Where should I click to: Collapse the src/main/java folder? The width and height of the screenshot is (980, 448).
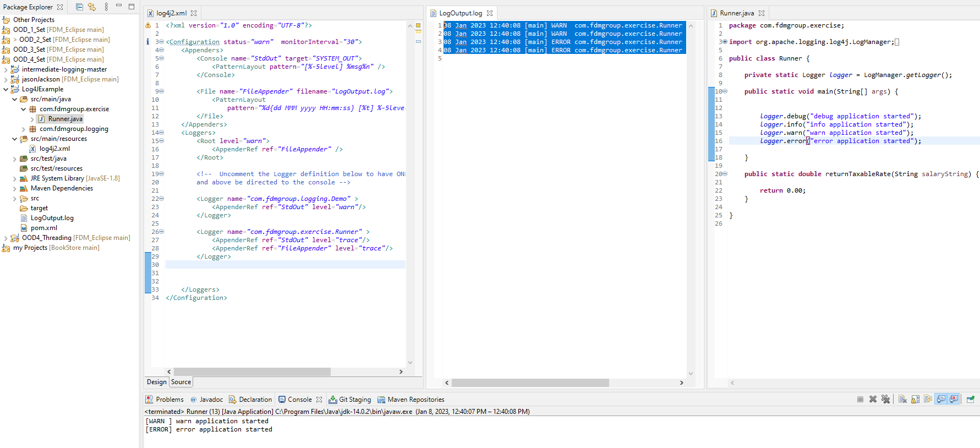[15, 99]
